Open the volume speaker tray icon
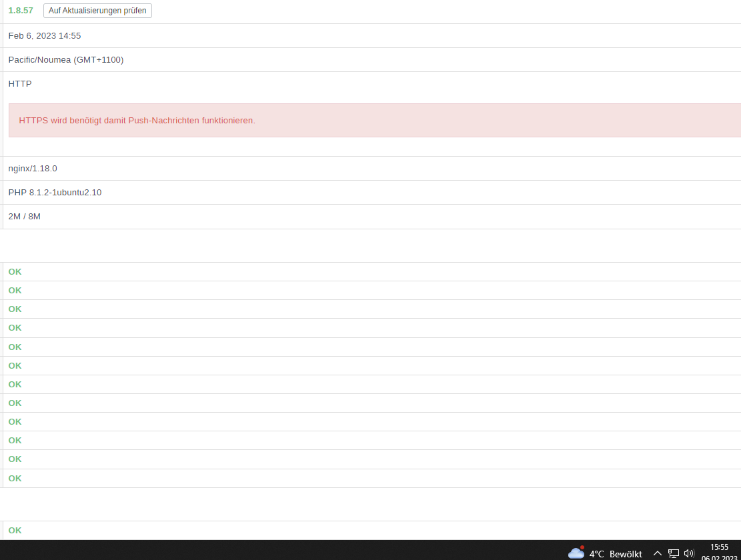This screenshot has height=560, width=741. pos(689,553)
